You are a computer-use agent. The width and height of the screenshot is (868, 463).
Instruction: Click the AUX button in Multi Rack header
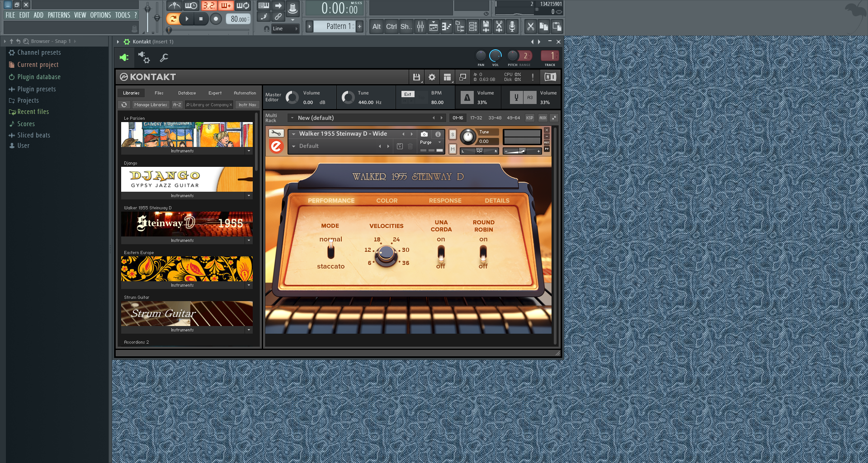(x=542, y=118)
